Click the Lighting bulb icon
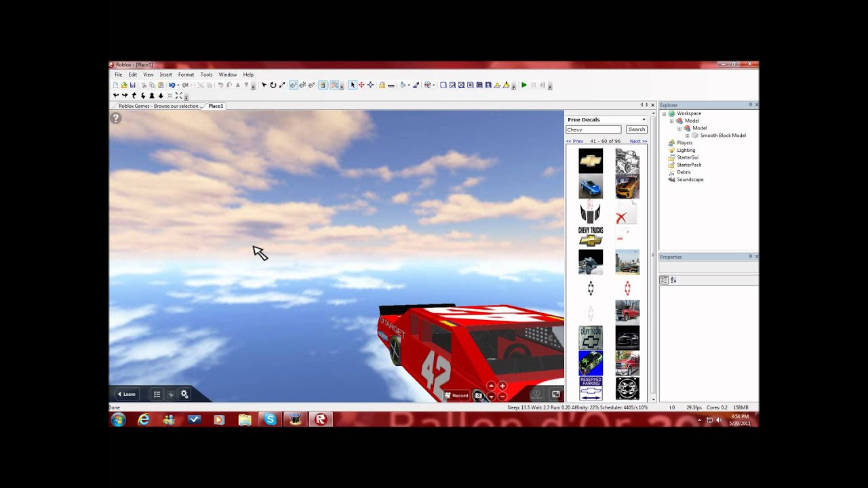This screenshot has height=488, width=868. pyautogui.click(x=671, y=150)
